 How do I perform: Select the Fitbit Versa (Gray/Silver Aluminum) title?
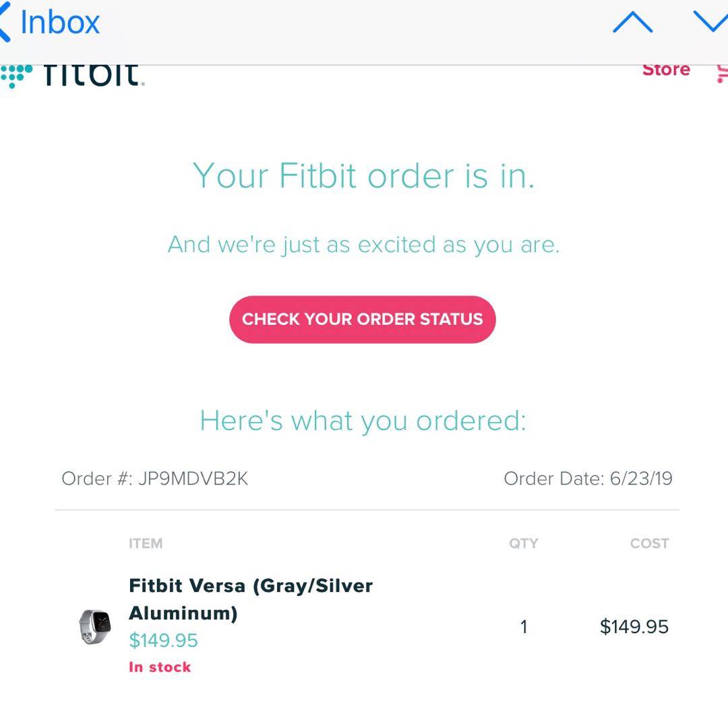coord(251,599)
